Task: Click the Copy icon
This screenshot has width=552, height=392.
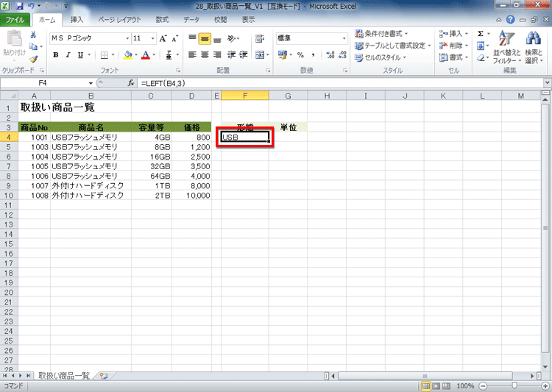Action: coord(33,46)
